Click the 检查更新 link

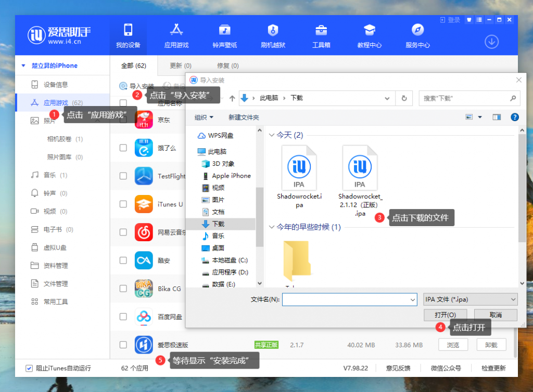coord(493,368)
